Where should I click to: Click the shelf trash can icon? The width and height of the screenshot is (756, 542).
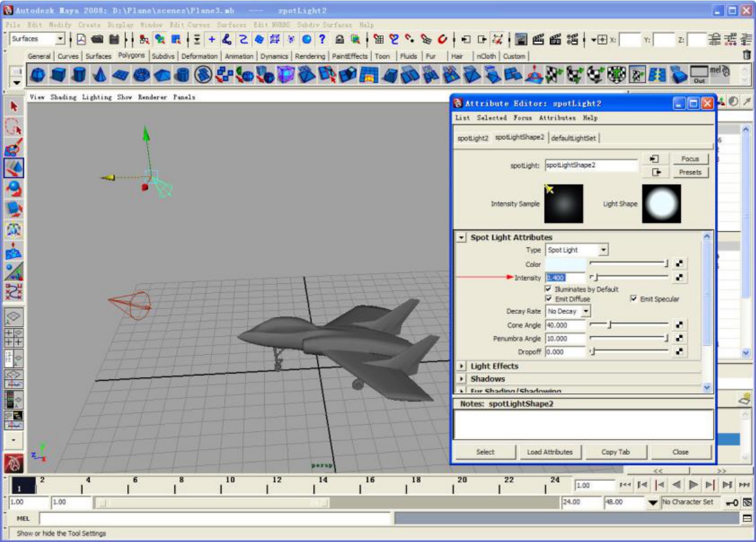746,55
